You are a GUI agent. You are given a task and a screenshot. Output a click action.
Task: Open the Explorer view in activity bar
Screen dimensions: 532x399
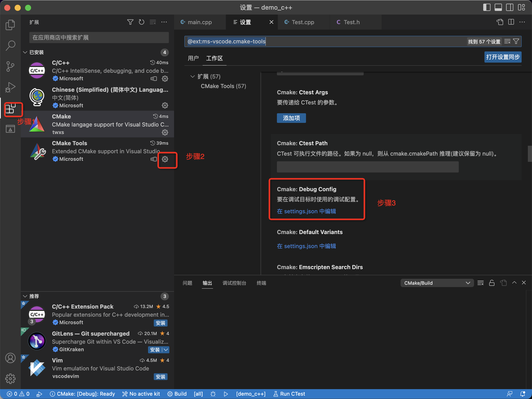click(x=10, y=25)
